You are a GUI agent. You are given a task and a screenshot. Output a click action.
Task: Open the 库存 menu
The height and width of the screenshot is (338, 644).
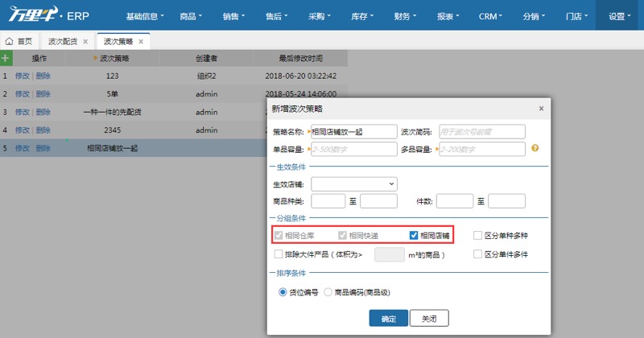point(361,16)
